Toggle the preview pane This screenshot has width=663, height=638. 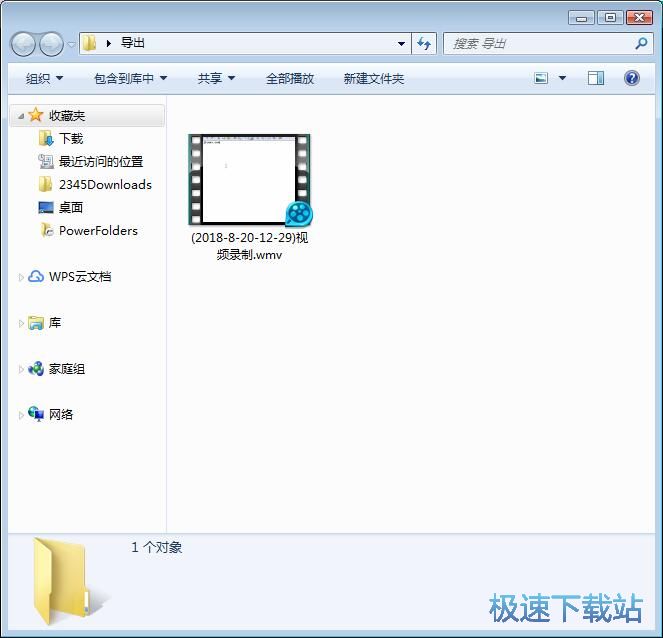pos(596,78)
